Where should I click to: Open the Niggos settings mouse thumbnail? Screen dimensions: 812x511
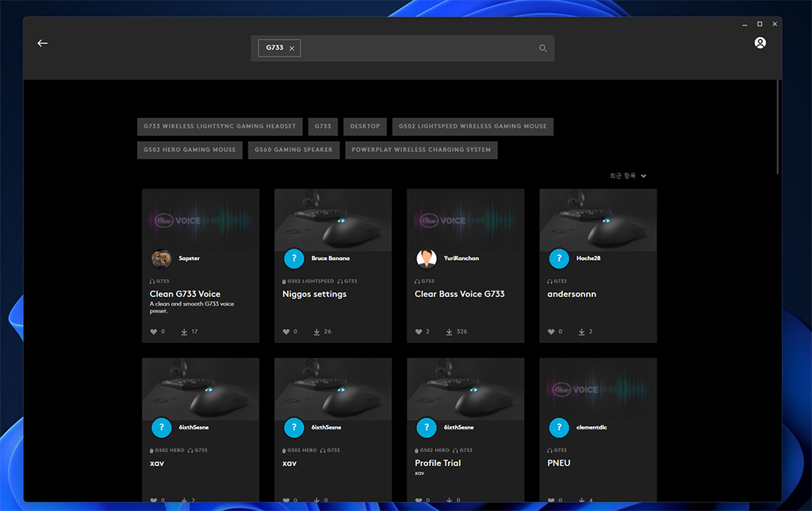[333, 219]
